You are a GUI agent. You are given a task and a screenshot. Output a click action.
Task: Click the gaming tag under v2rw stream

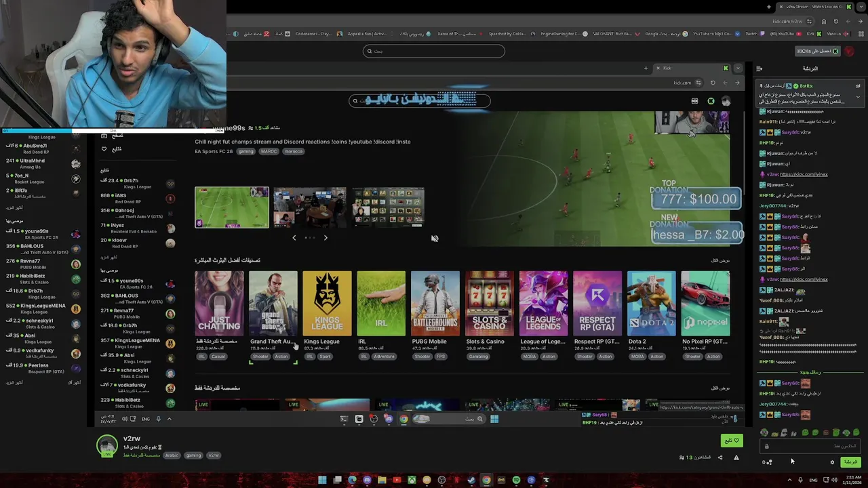tap(193, 455)
